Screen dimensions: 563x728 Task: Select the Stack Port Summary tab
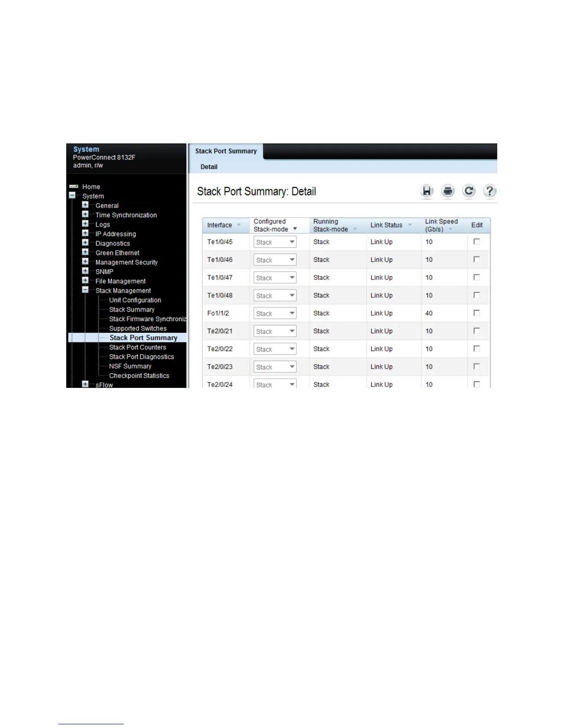pyautogui.click(x=226, y=151)
